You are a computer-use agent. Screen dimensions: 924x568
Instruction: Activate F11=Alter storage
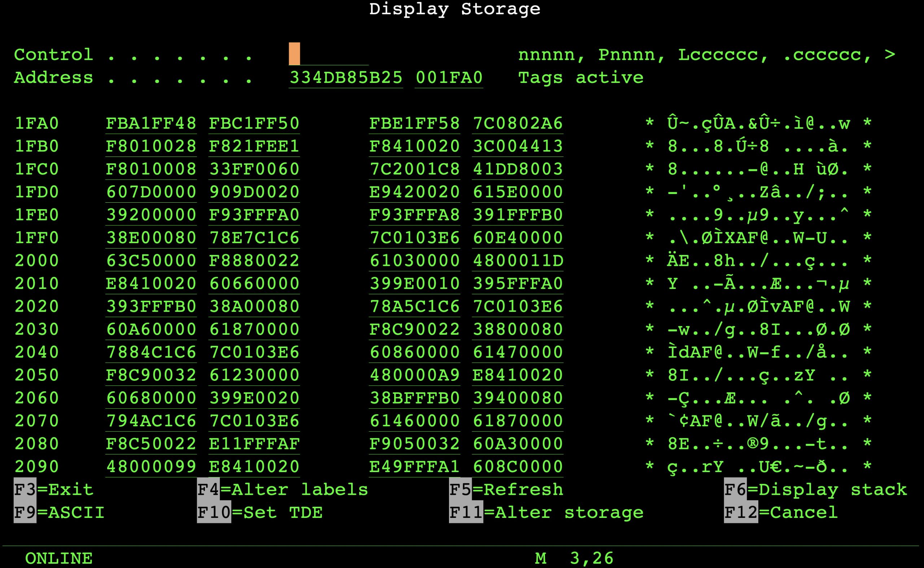[x=546, y=513]
